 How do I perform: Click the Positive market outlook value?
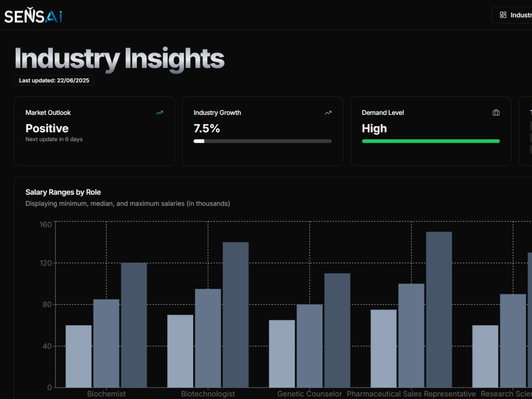click(47, 128)
